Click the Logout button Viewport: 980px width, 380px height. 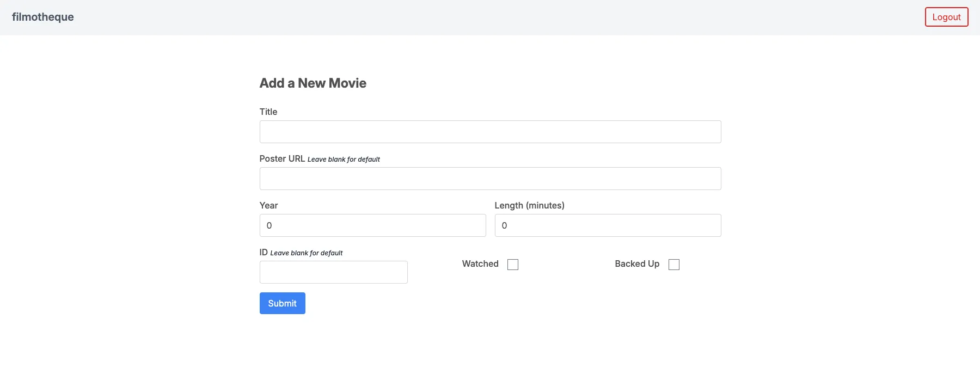pyautogui.click(x=946, y=17)
